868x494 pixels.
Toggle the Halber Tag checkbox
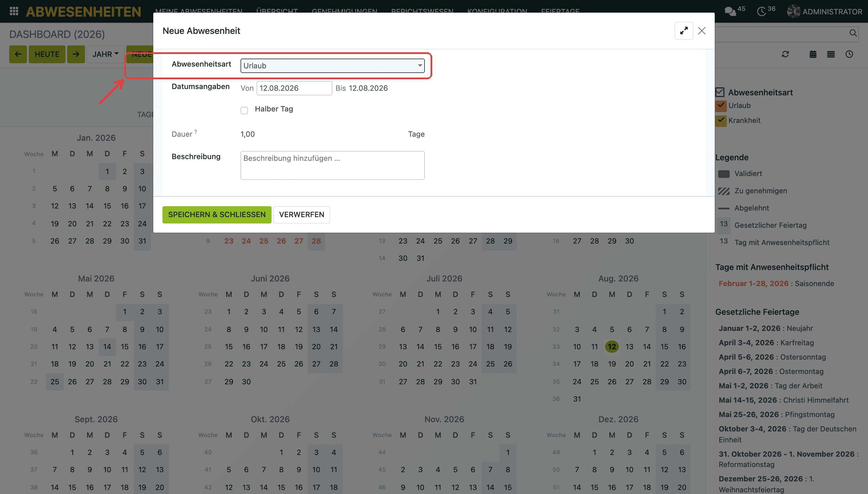click(x=244, y=110)
